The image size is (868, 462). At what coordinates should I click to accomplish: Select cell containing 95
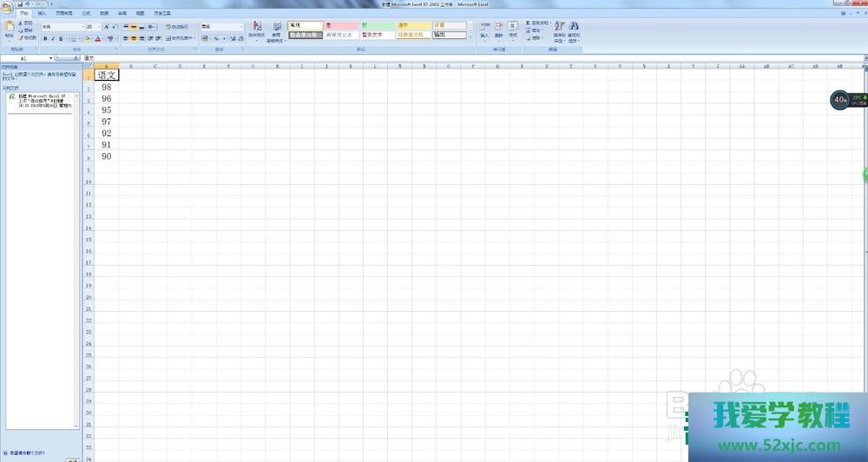click(x=106, y=110)
